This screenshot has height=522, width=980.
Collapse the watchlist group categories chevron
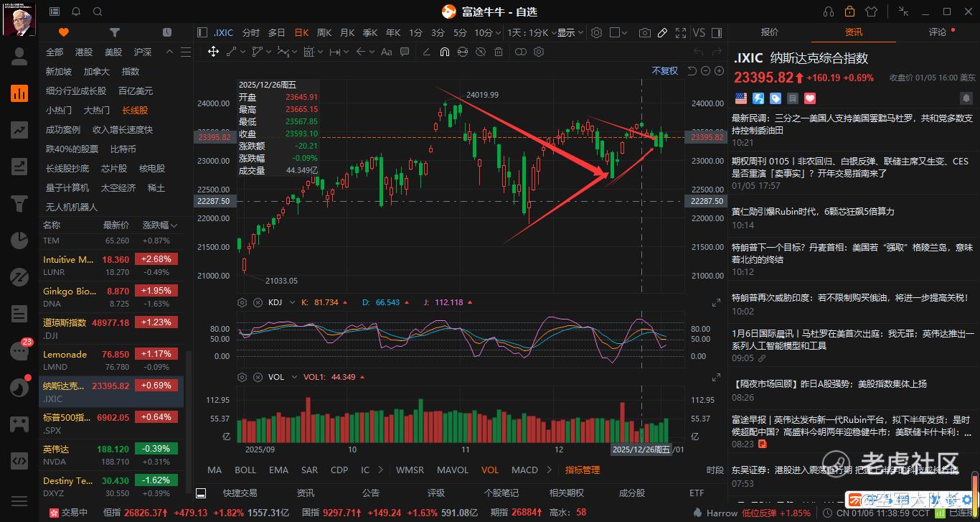point(169,52)
